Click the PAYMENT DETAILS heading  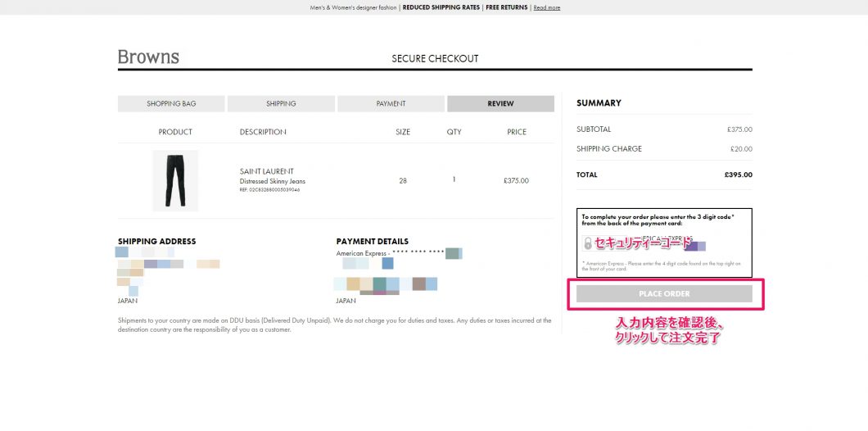point(372,242)
